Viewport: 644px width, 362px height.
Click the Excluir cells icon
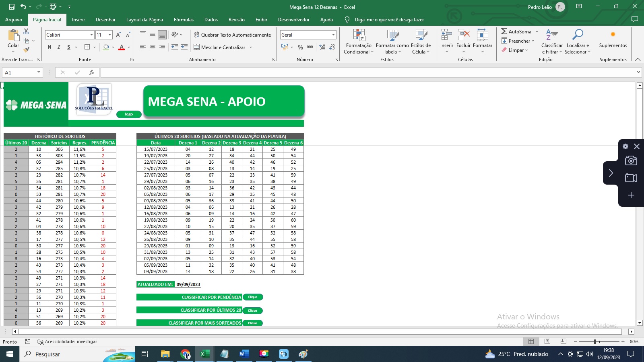coord(463,35)
